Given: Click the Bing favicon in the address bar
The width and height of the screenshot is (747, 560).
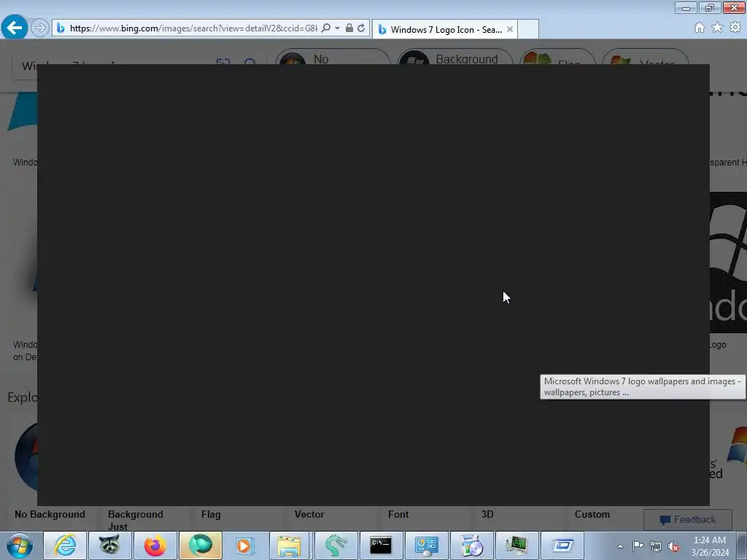Looking at the screenshot, I should tap(61, 28).
